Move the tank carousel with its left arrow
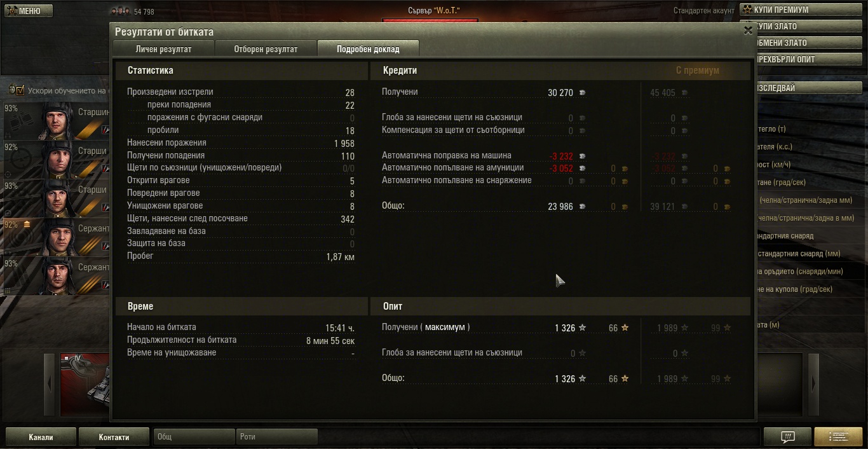This screenshot has height=449, width=868. pyautogui.click(x=50, y=384)
